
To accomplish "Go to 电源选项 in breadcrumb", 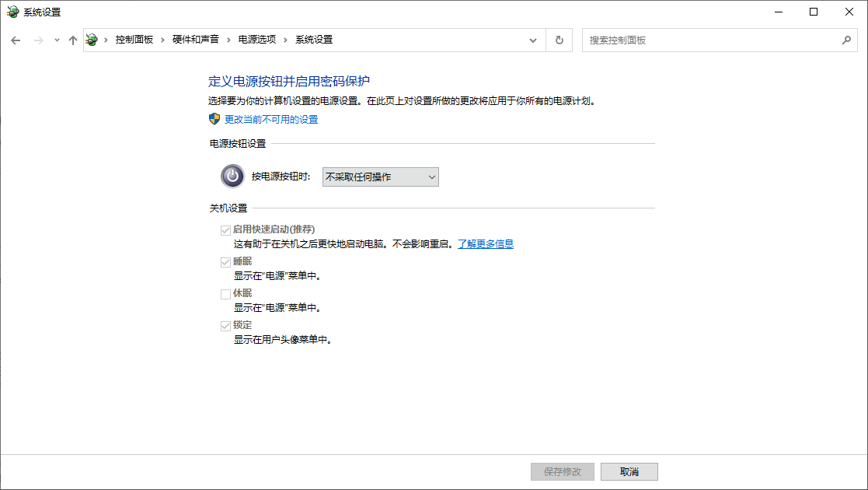I will pyautogui.click(x=256, y=40).
